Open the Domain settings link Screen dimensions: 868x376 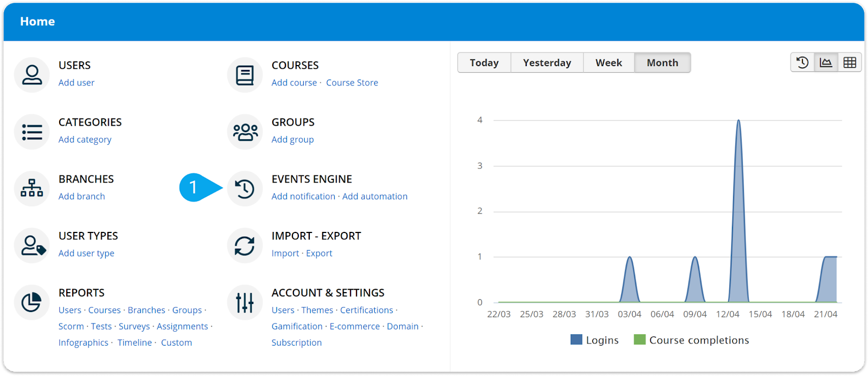tap(403, 326)
